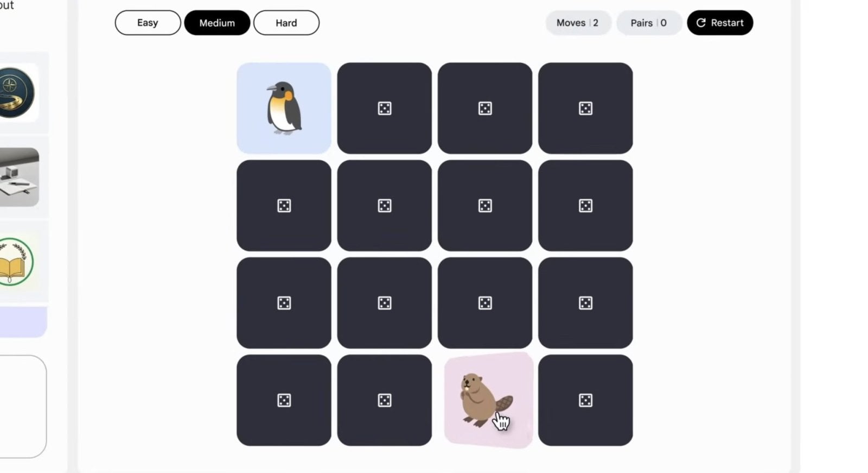The image size is (868, 473).
Task: Click the revealed beaver card
Action: pos(488,400)
